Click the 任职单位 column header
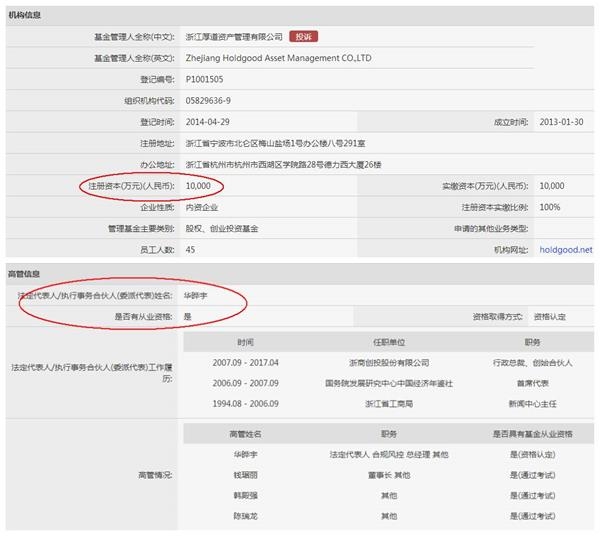 coord(390,341)
